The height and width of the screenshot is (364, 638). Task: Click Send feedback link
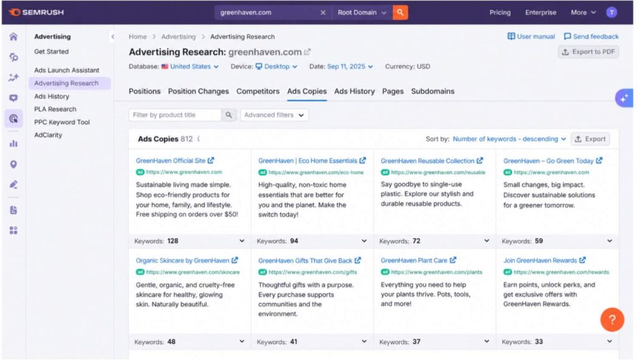click(x=591, y=37)
